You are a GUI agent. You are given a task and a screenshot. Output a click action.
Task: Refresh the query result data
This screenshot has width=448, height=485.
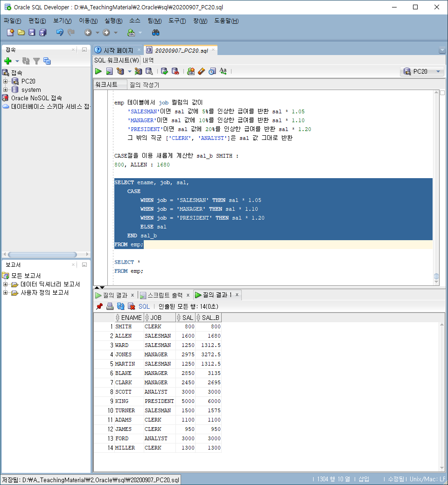tap(121, 306)
